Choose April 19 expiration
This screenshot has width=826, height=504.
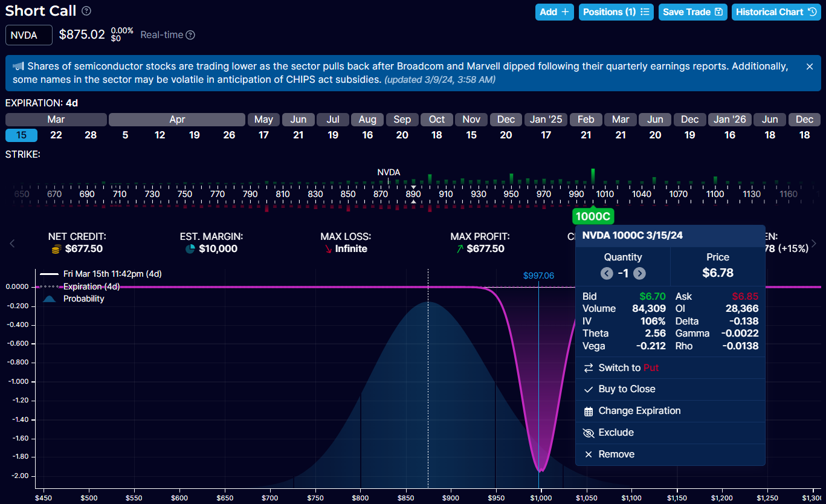tap(195, 135)
